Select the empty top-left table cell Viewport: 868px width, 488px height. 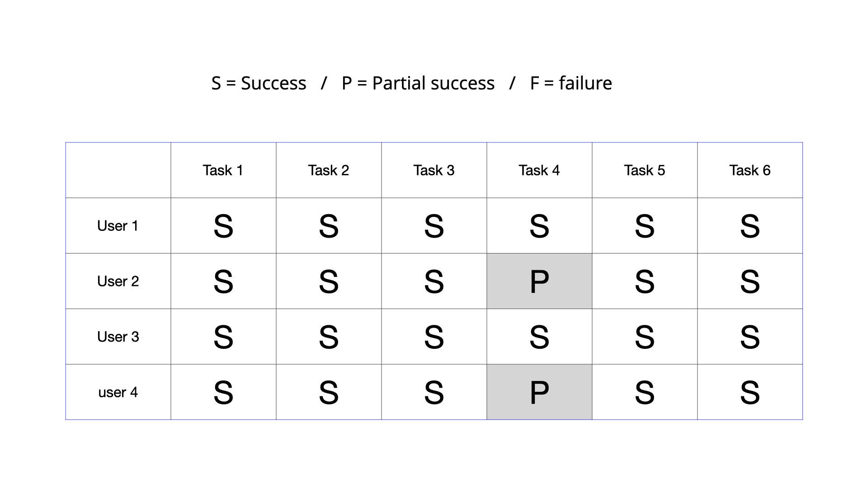118,170
